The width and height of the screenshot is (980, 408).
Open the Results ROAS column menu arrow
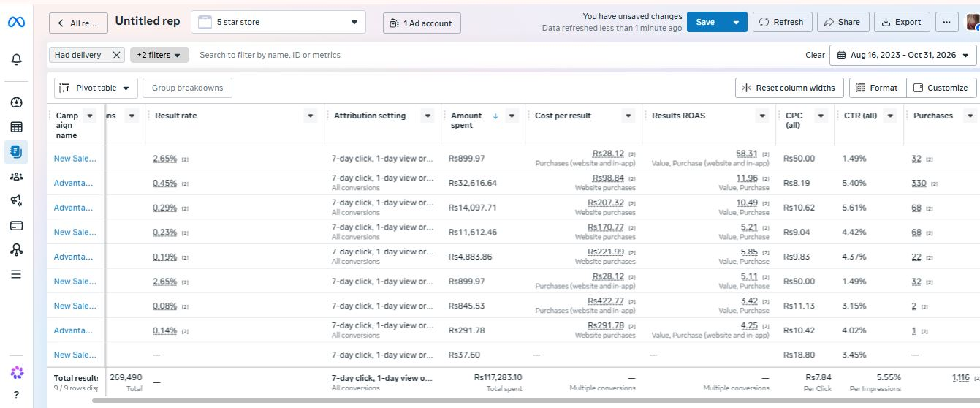coord(763,116)
